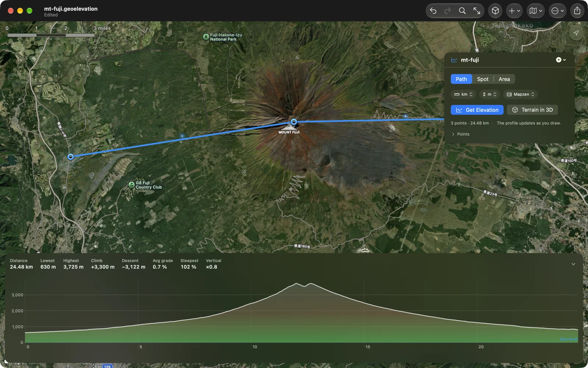Click the map scale bar
588x368 pixels.
pyautogui.click(x=51, y=35)
